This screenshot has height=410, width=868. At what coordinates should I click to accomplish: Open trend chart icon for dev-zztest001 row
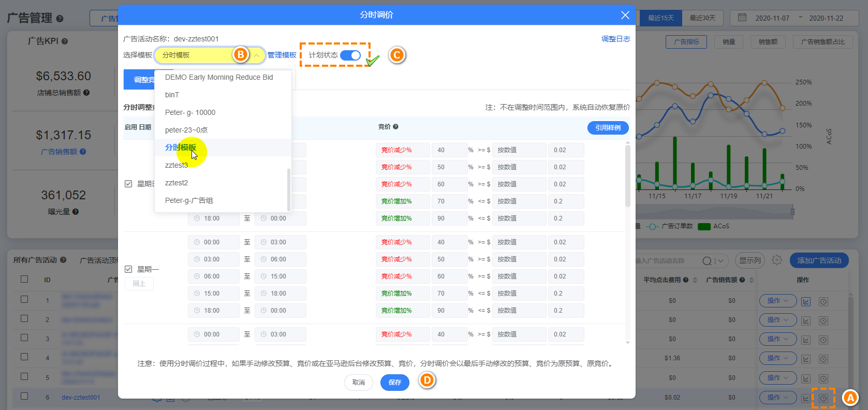click(x=806, y=398)
